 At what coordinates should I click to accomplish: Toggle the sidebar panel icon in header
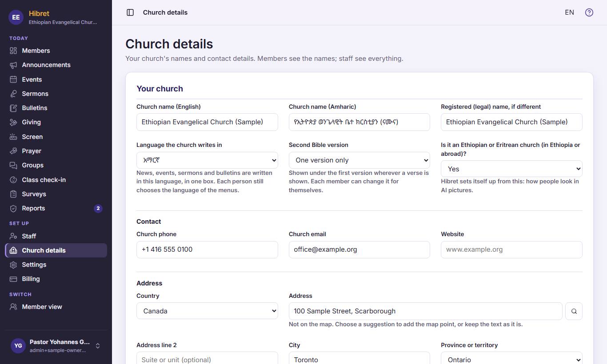tap(130, 12)
